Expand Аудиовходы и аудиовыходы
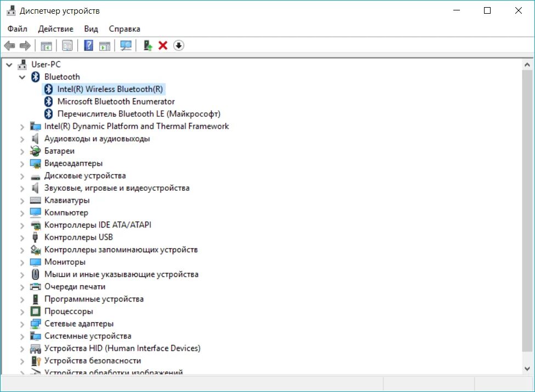535x392 pixels. (x=22, y=139)
